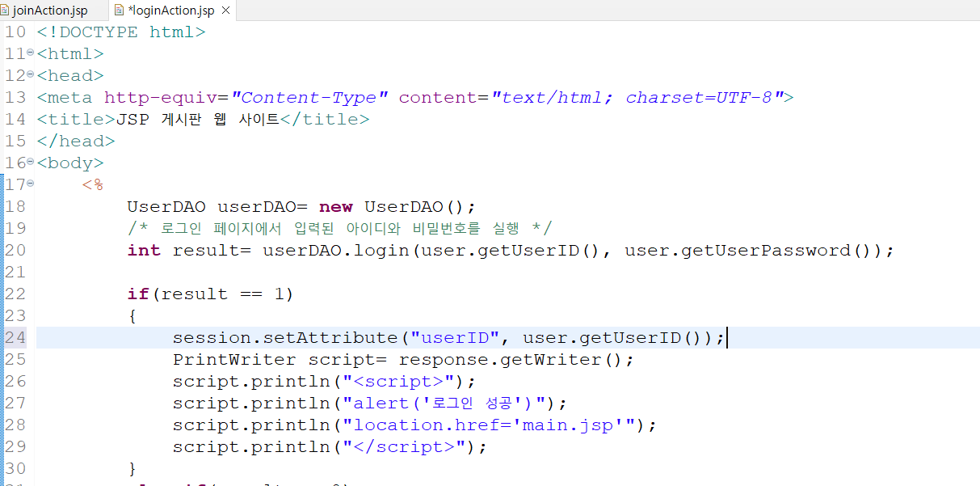Collapse the <html> fold on line 11
This screenshot has width=980, height=486.
coord(30,53)
